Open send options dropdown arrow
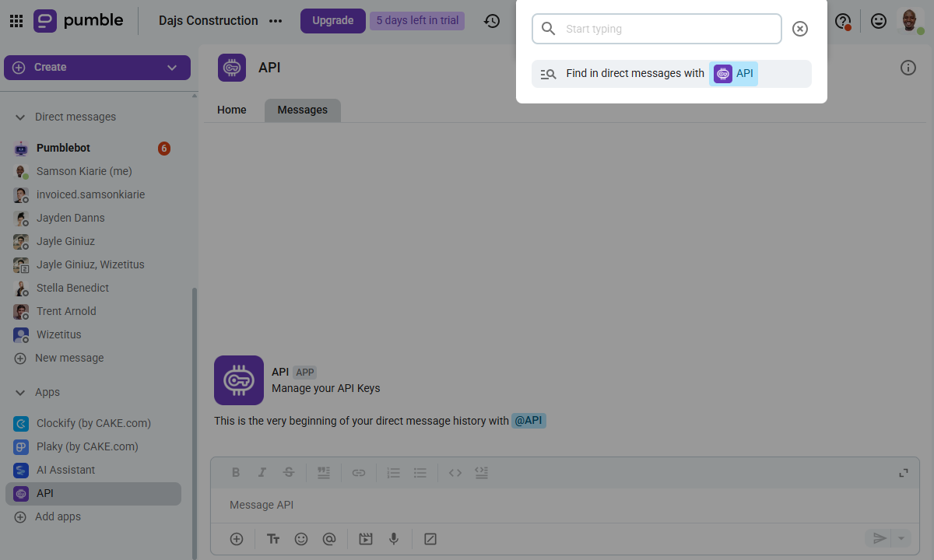The width and height of the screenshot is (934, 560). (x=901, y=538)
